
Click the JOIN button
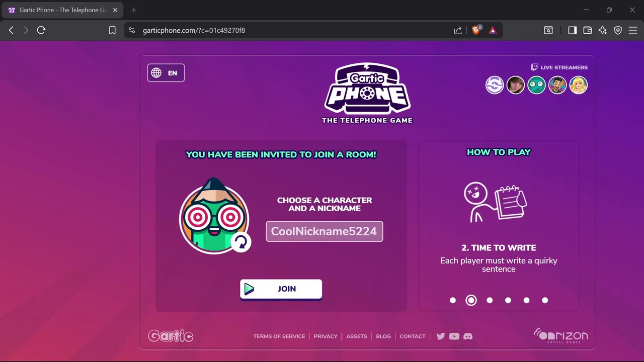tap(281, 289)
